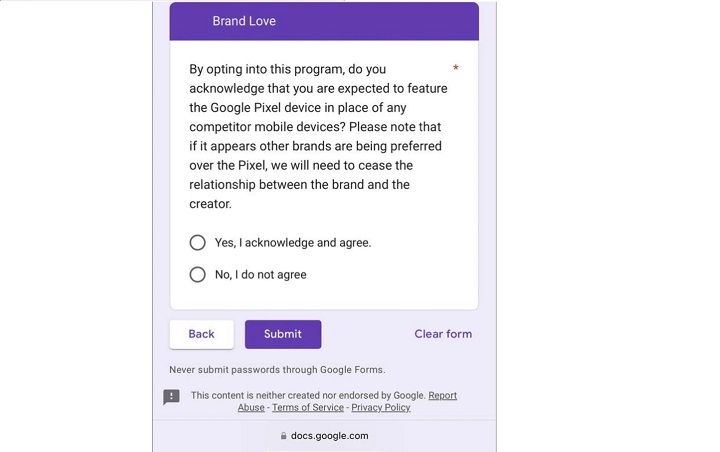720x452 pixels.
Task: Click the Brand Love section header
Action: [x=244, y=21]
